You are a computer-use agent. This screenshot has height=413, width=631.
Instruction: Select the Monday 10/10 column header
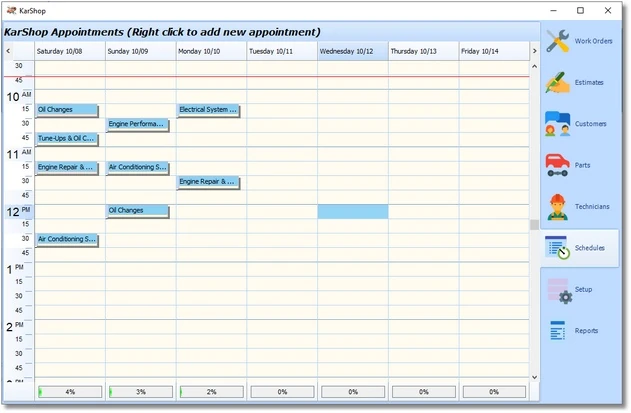212,51
